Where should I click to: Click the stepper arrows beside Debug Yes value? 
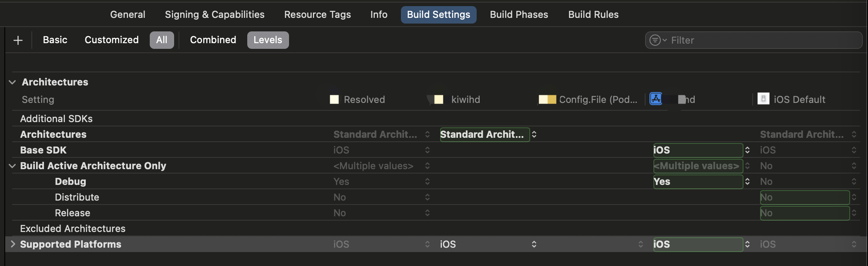(x=747, y=181)
